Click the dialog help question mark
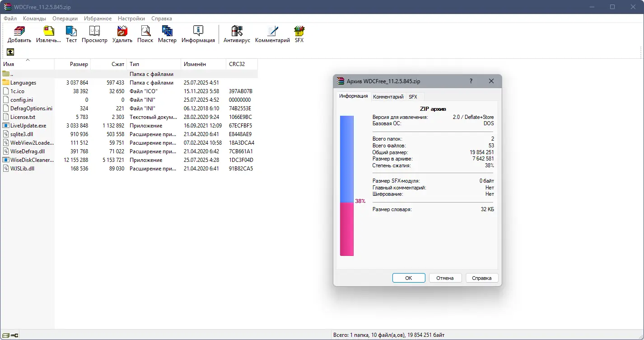Image resolution: width=644 pixels, height=340 pixels. click(471, 81)
